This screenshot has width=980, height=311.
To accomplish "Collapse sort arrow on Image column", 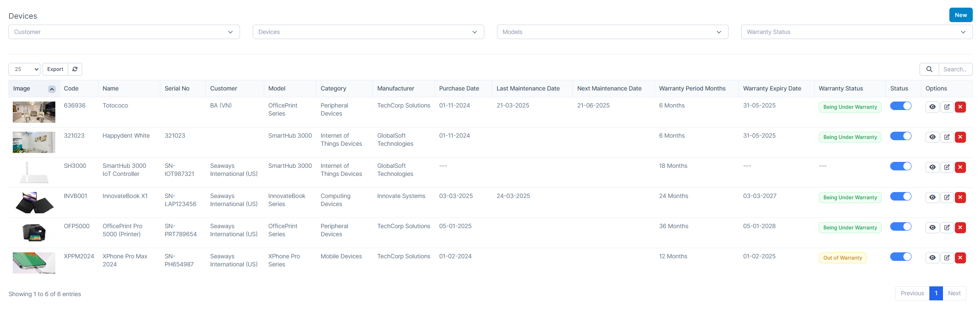I will [52, 89].
